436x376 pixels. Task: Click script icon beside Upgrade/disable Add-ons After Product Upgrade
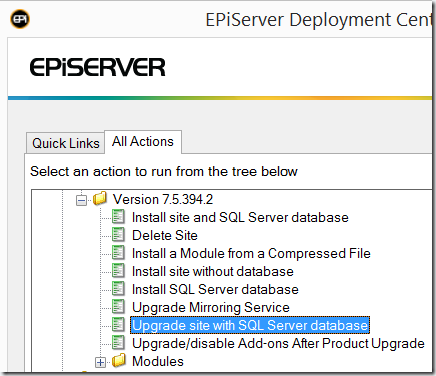click(118, 343)
